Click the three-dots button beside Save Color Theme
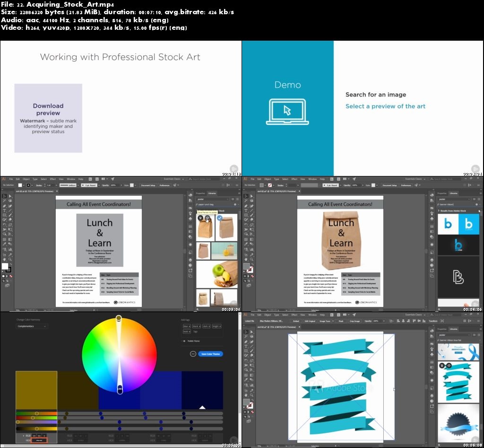 coord(193,354)
